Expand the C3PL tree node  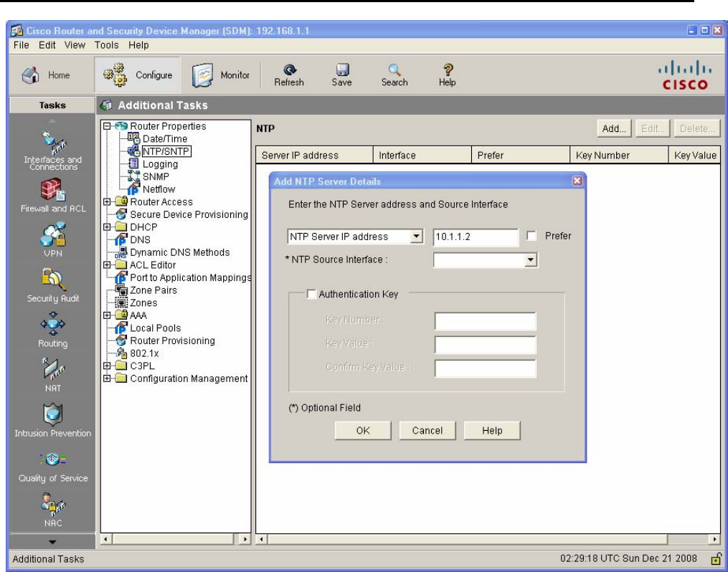[107, 366]
